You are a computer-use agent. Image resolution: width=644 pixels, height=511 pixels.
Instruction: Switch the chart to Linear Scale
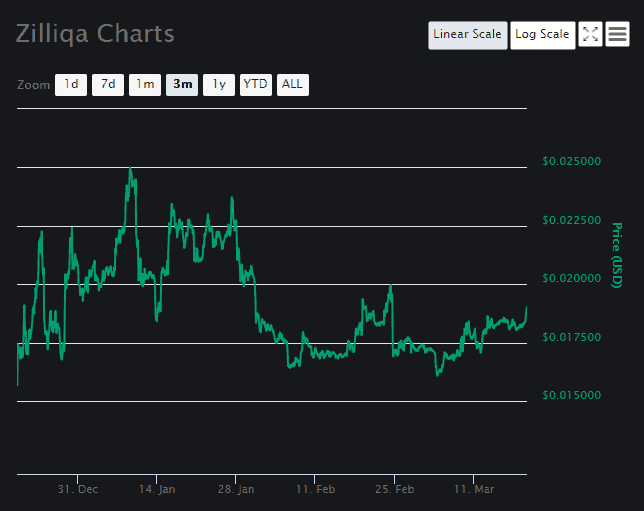click(x=467, y=35)
